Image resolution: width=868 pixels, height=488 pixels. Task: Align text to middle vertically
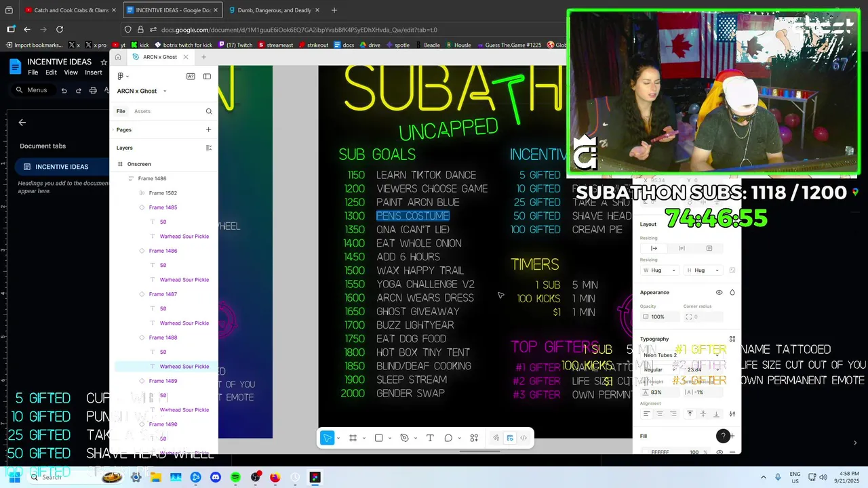[x=703, y=413]
